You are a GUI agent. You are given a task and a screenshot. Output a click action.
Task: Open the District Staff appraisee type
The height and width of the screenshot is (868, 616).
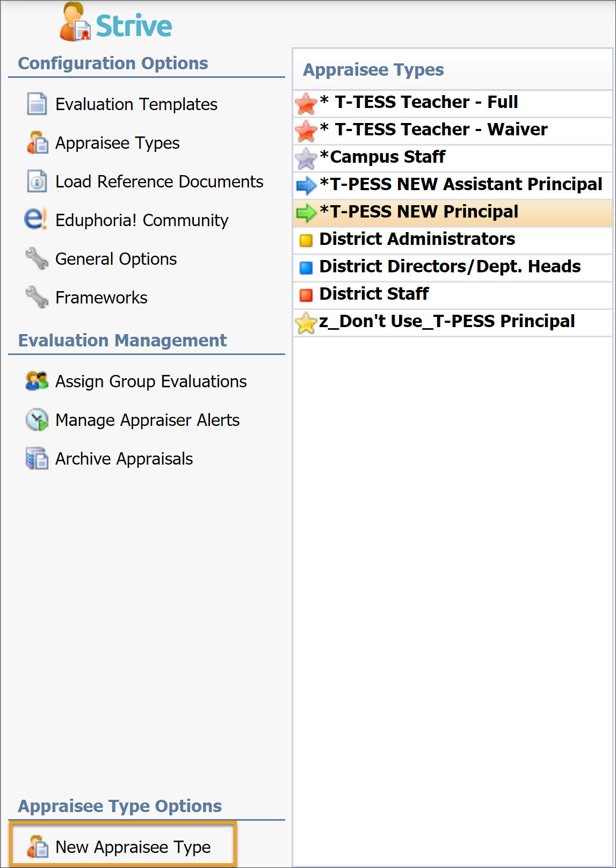pos(453,294)
